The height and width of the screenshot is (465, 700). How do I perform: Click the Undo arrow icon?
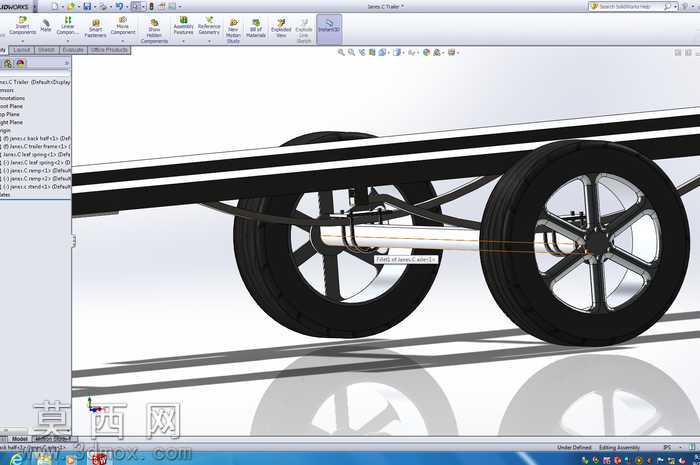[x=119, y=6]
